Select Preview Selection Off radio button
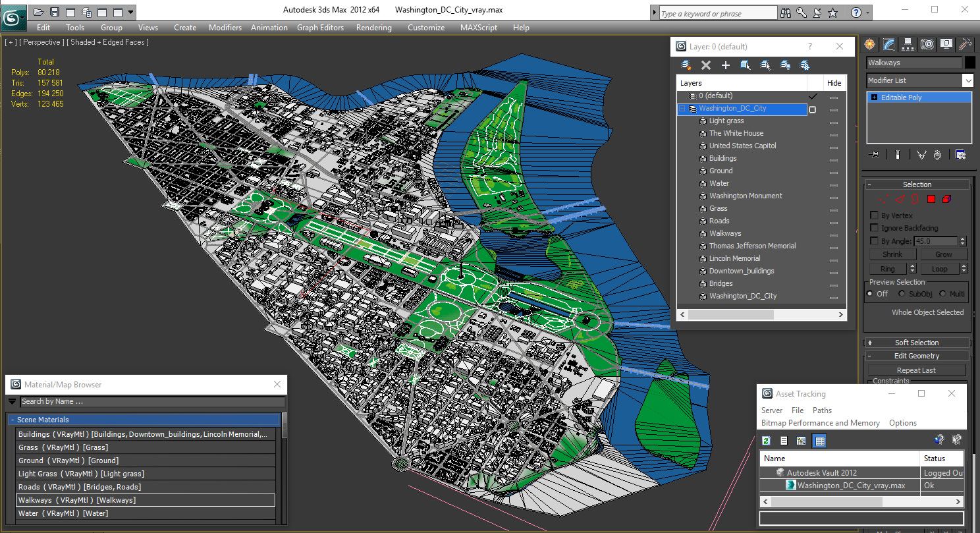Image resolution: width=980 pixels, height=533 pixels. coord(870,294)
